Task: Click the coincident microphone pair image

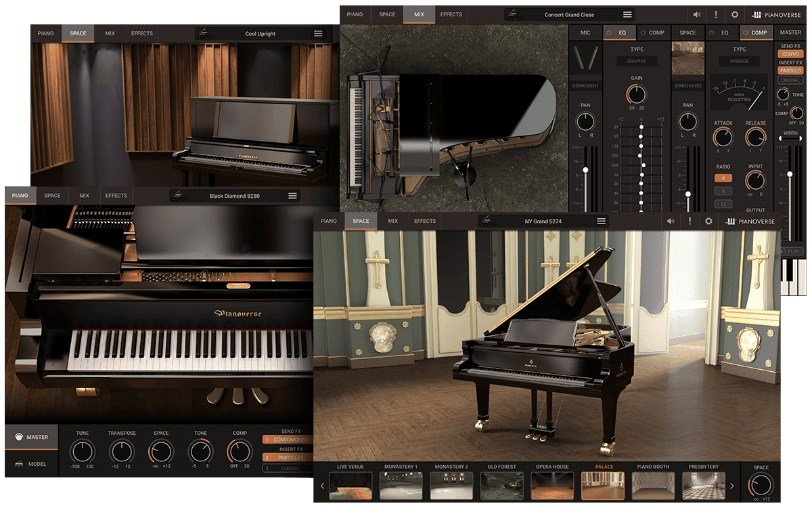Action: tap(585, 60)
